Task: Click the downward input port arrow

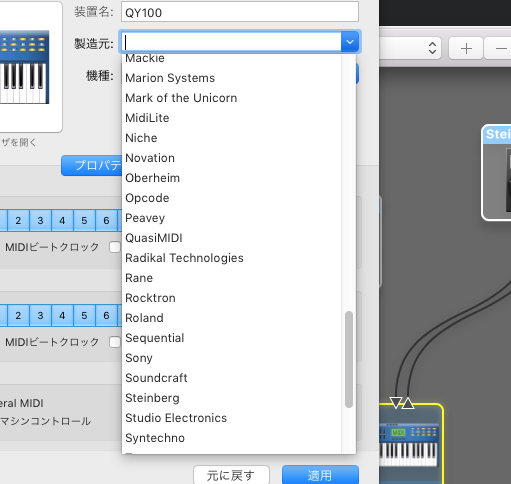Action: coord(396,403)
